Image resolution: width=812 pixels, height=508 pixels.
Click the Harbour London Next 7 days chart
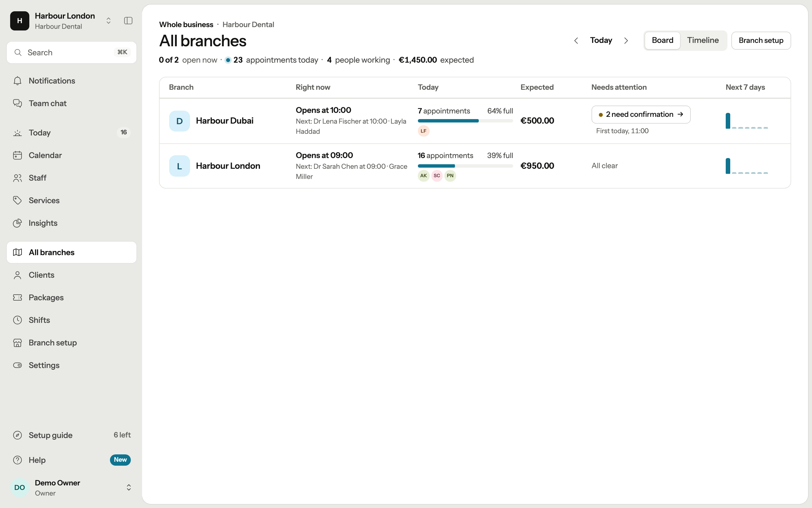pyautogui.click(x=747, y=166)
